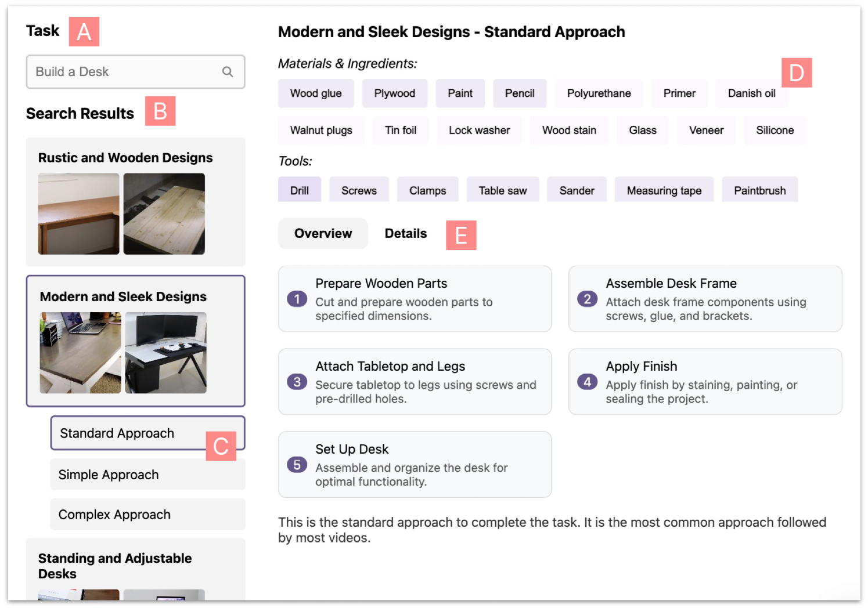This screenshot has width=868, height=608.
Task: Open Modern desk with laptop thumbnail
Action: 81,353
